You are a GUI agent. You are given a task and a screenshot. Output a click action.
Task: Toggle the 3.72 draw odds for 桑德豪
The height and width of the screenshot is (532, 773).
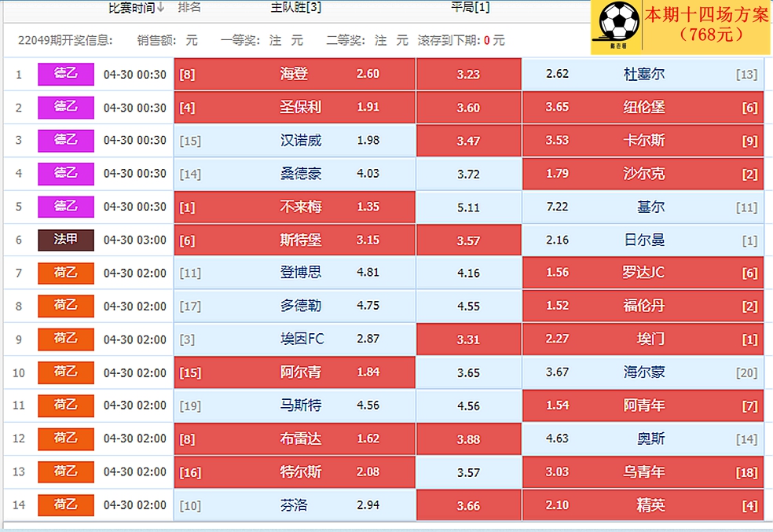point(468,174)
